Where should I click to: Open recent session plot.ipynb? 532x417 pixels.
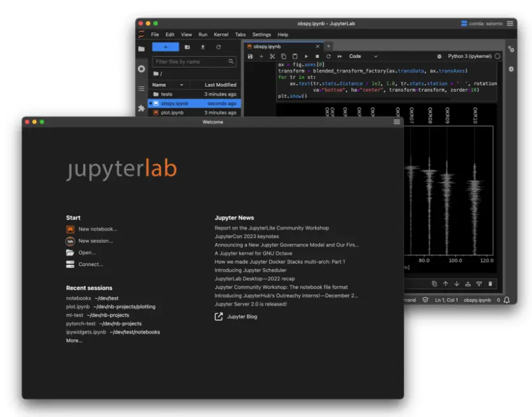coord(111,307)
